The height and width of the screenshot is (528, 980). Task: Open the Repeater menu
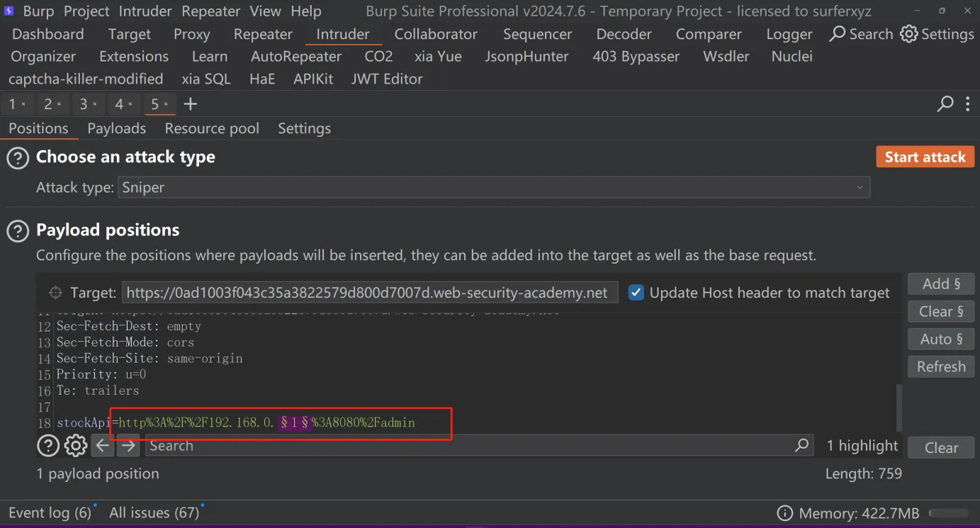click(x=211, y=11)
